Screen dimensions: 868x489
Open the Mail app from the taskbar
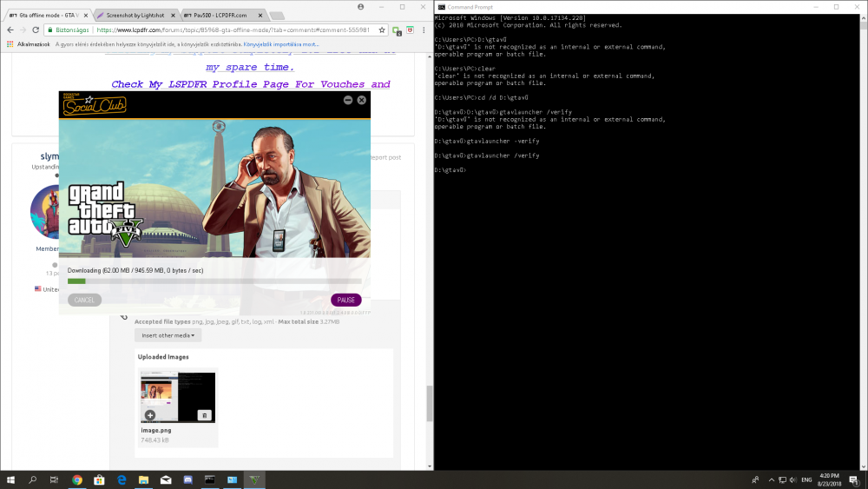(x=166, y=479)
